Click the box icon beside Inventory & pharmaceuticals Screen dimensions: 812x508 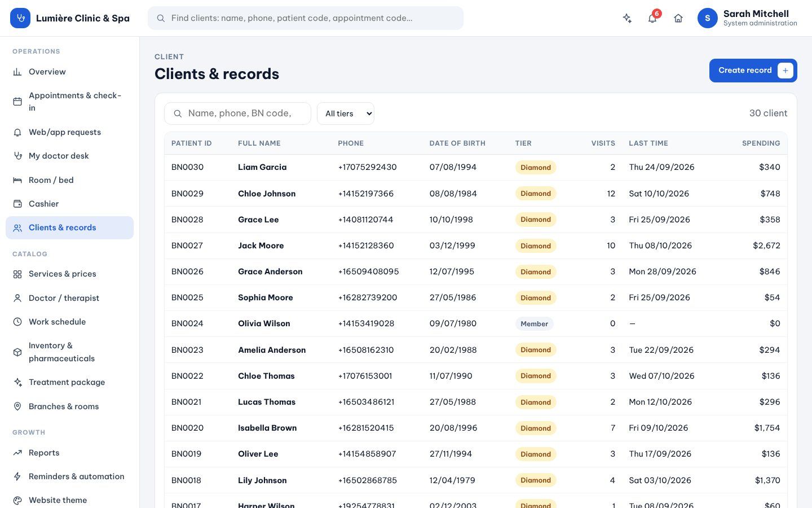pyautogui.click(x=17, y=352)
